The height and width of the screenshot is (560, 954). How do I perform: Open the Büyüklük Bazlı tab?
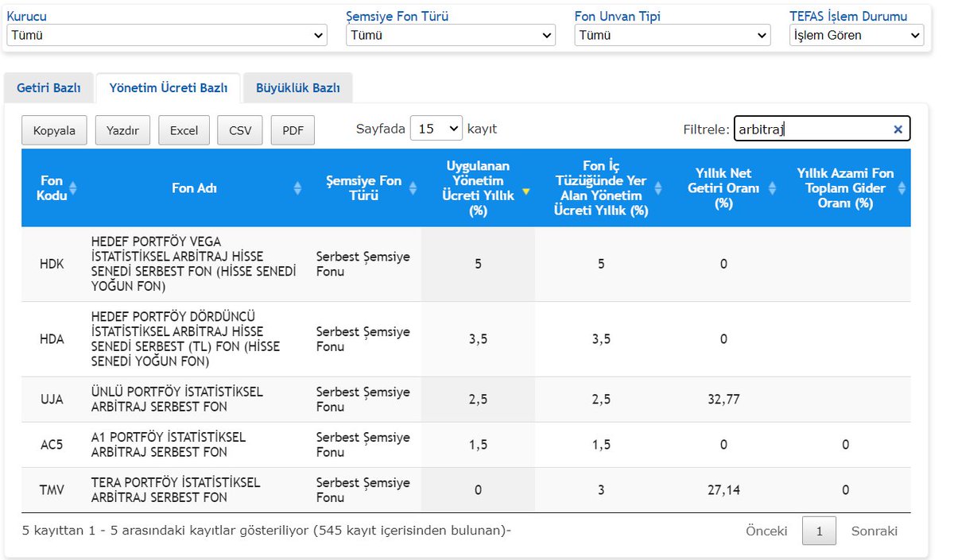point(297,88)
